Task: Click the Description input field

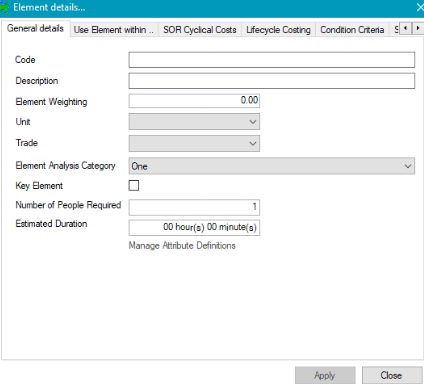Action: click(272, 81)
